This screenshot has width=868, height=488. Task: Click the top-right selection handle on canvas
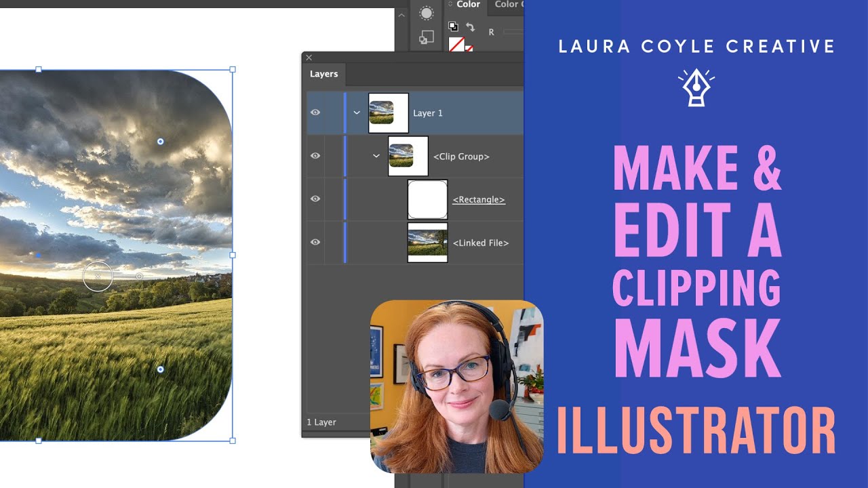(233, 70)
